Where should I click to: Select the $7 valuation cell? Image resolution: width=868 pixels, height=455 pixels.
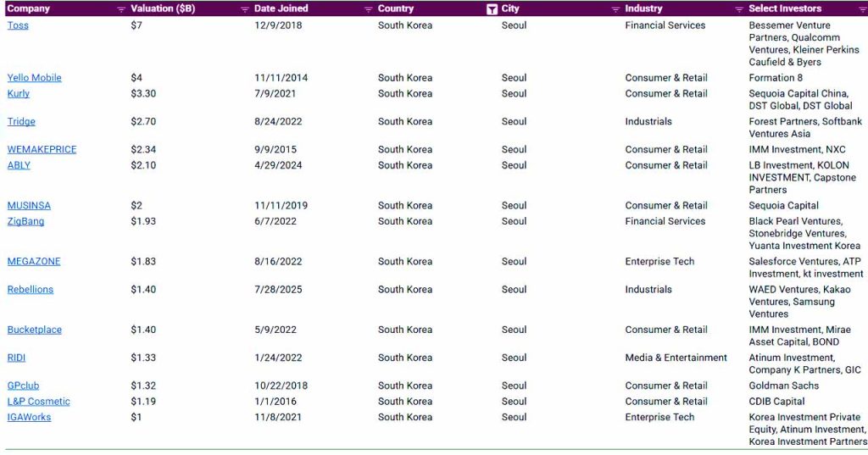click(136, 25)
